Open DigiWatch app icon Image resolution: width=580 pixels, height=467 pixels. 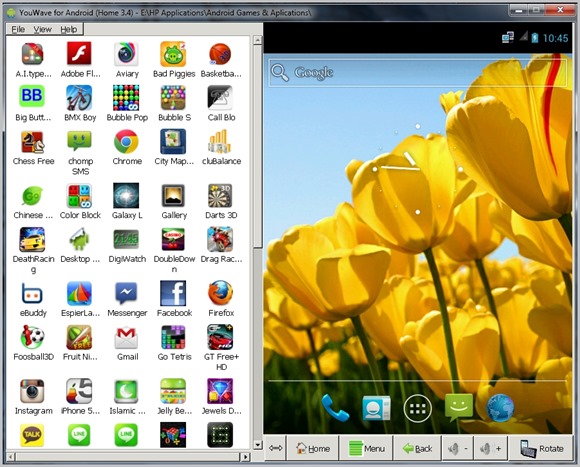tap(126, 239)
